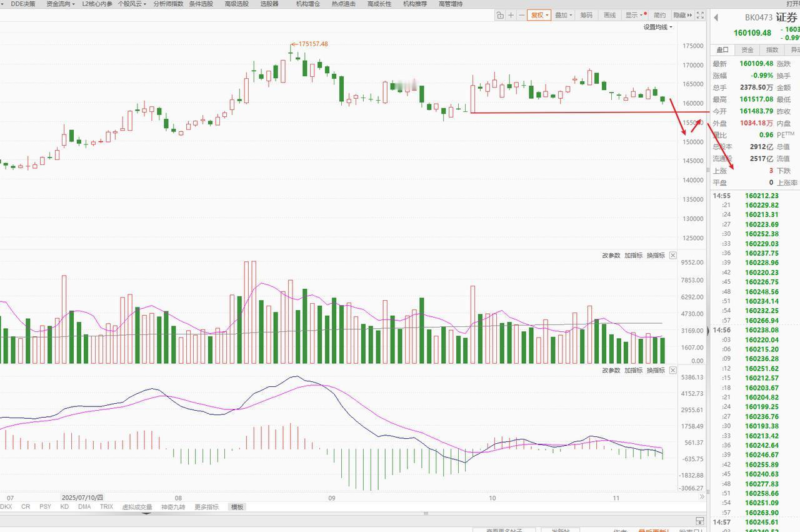800x532 pixels.
Task: Switch to the DMA indicator
Action: tap(84, 507)
